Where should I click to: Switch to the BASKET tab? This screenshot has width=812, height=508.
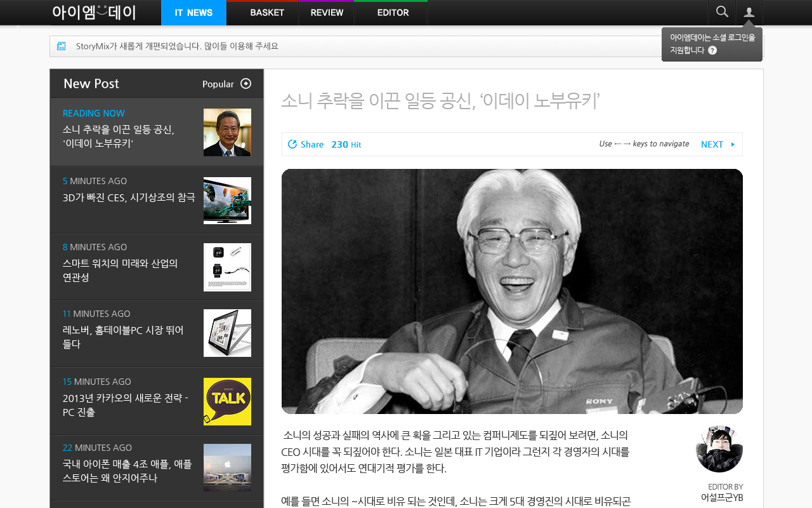click(267, 12)
